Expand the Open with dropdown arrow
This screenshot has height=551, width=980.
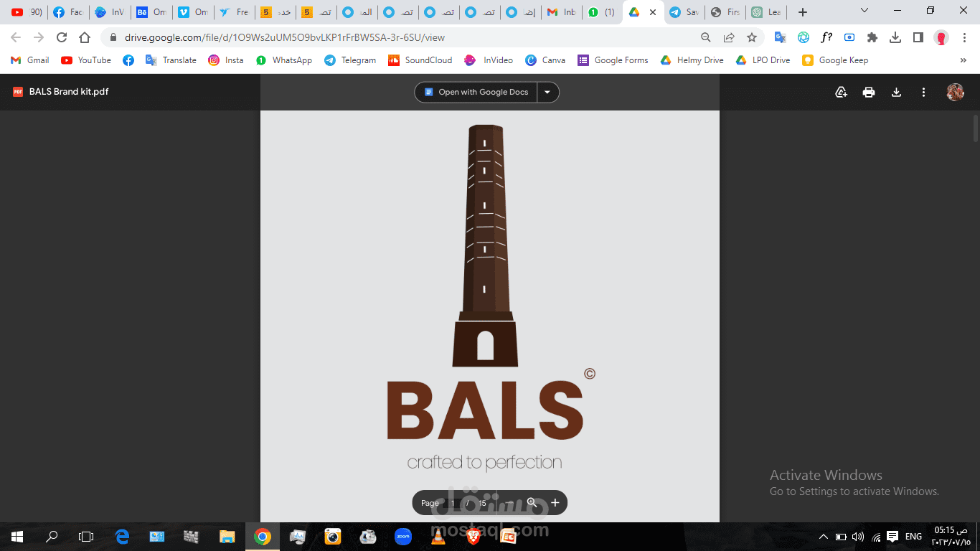coord(548,92)
